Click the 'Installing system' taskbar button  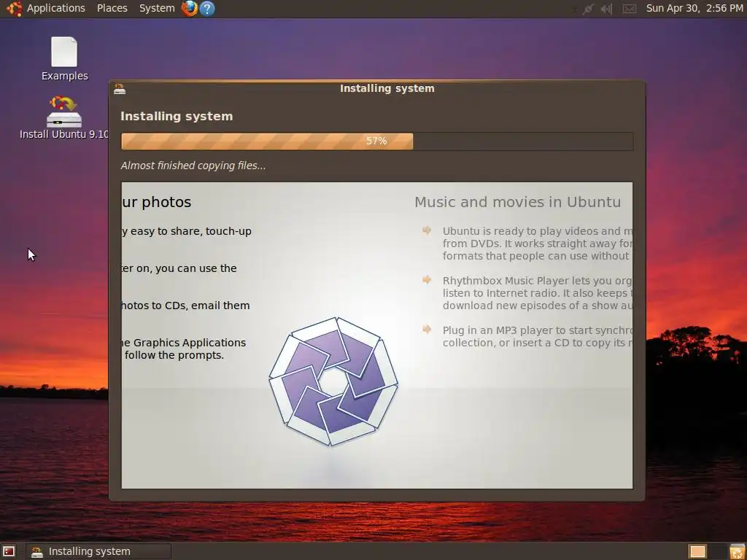click(98, 551)
